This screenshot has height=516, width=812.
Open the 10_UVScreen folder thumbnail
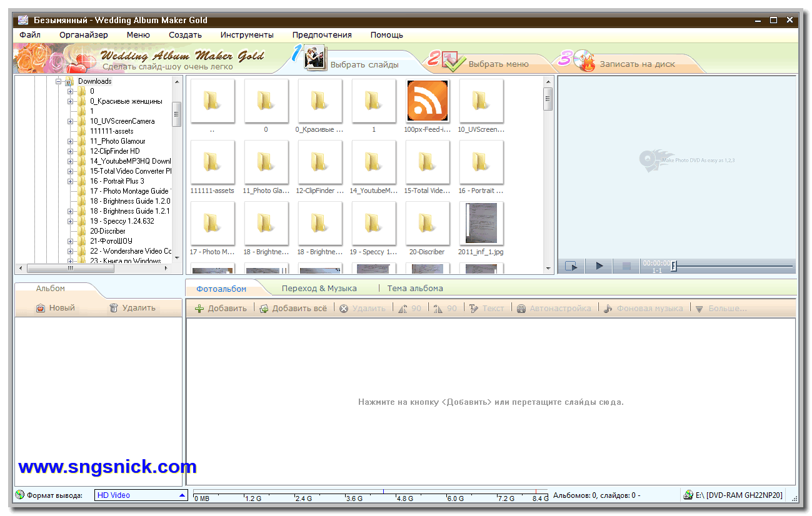pos(481,100)
